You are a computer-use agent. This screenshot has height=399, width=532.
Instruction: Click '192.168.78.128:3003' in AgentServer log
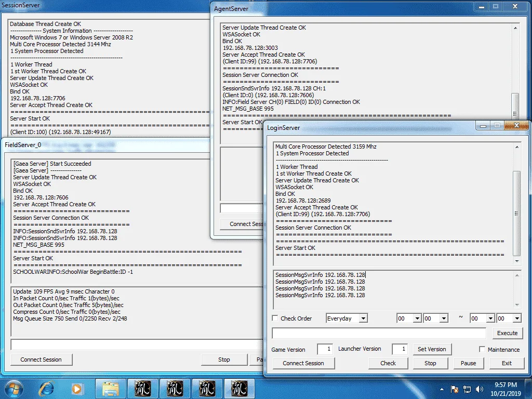pos(250,48)
